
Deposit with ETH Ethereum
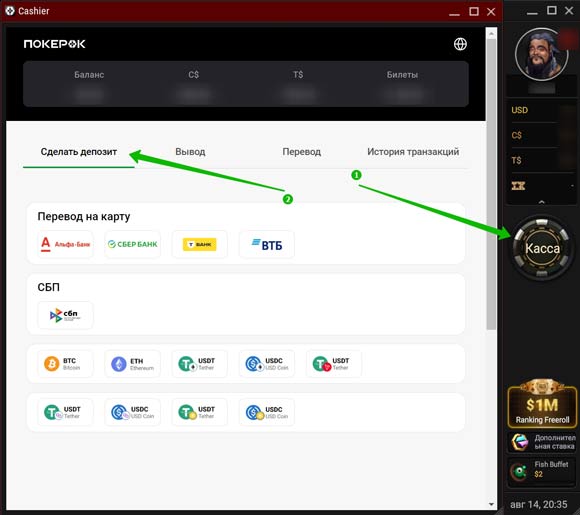[132, 364]
